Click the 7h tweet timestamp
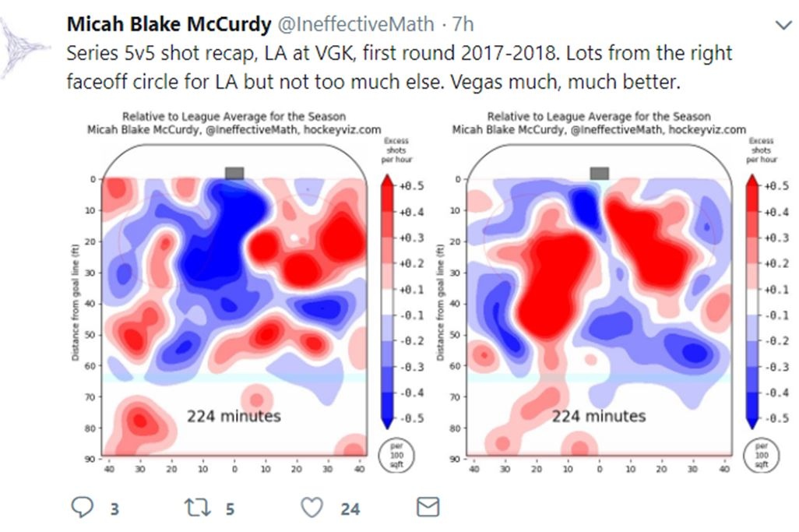Image resolution: width=799 pixels, height=532 pixels. (463, 24)
